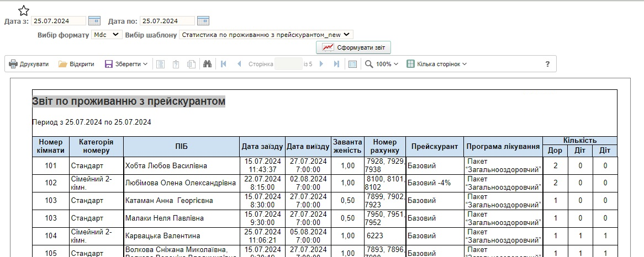
Task: Go to the first page
Action: click(224, 64)
